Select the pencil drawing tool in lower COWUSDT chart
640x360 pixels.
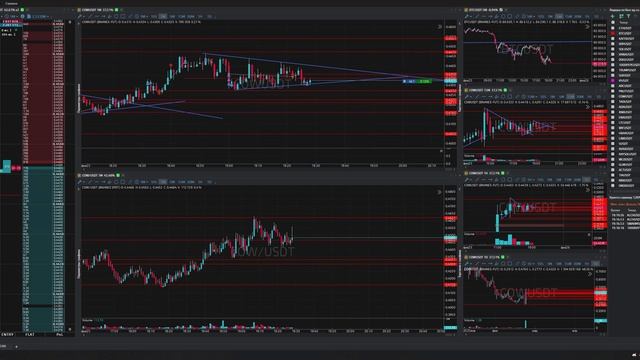[80, 182]
